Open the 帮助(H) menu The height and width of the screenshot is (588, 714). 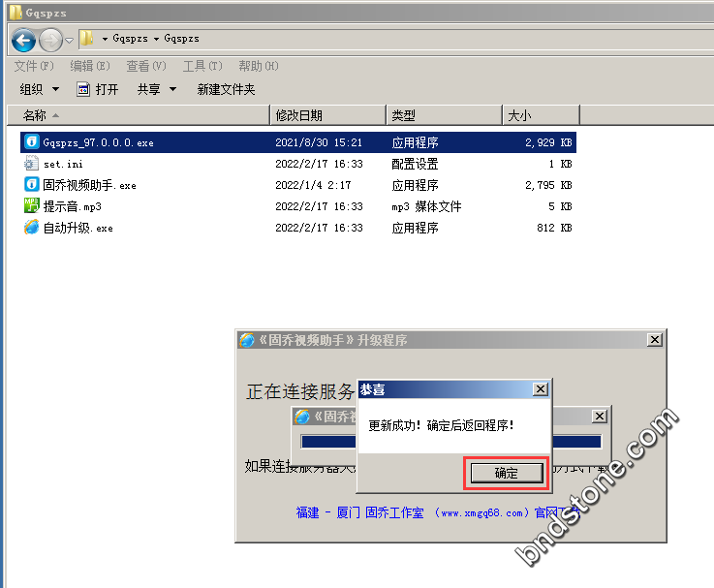tap(259, 66)
